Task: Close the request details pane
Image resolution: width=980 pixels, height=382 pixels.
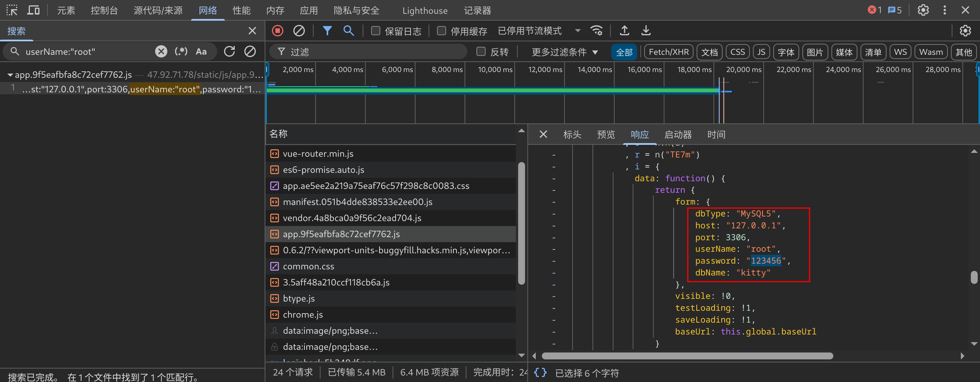Action: click(543, 134)
